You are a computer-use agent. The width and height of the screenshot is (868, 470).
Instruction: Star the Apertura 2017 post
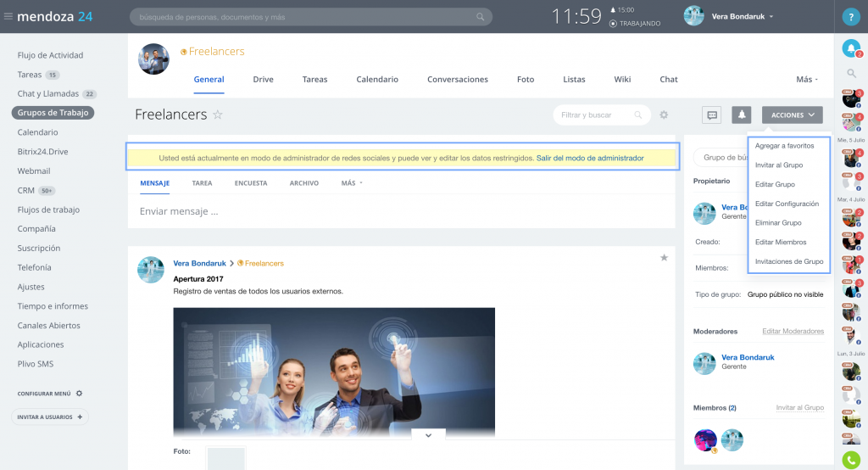(664, 258)
